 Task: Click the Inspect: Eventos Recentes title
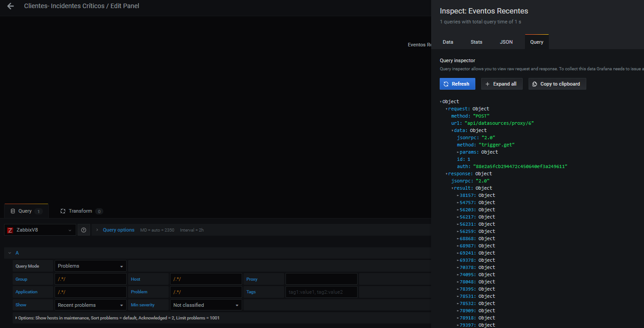tap(484, 11)
